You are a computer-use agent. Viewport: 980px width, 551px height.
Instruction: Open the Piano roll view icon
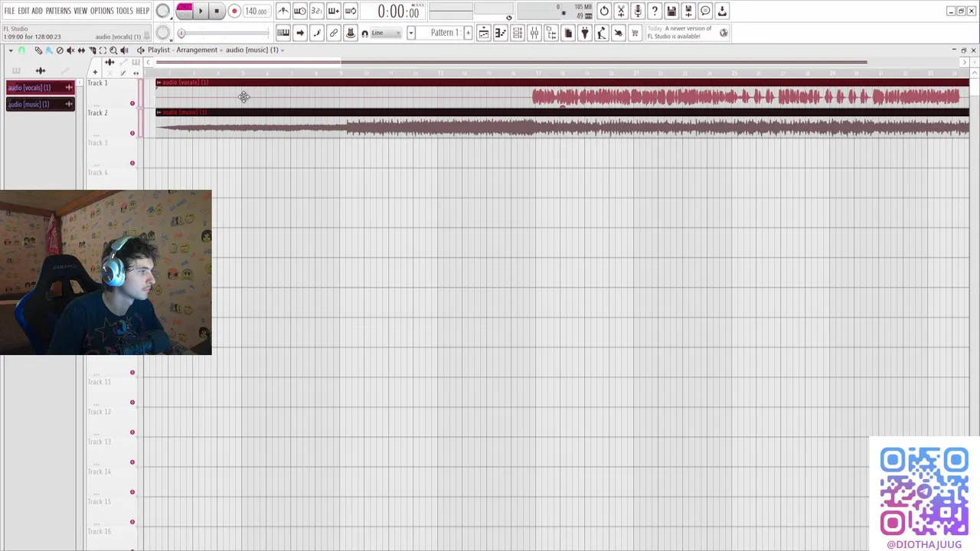[x=501, y=33]
